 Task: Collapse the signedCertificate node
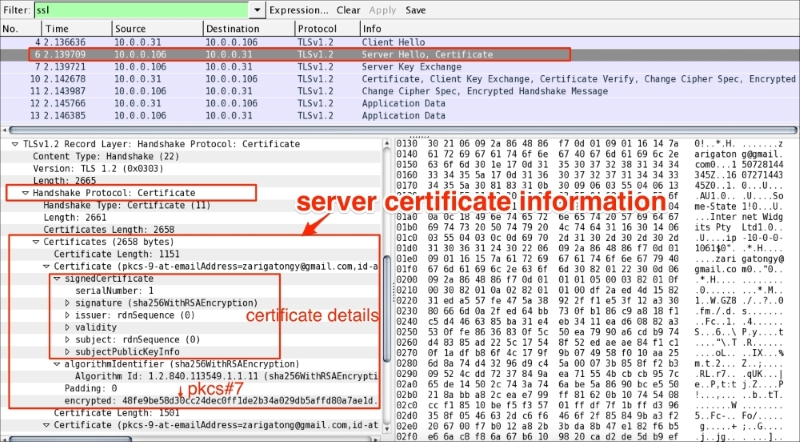click(57, 279)
